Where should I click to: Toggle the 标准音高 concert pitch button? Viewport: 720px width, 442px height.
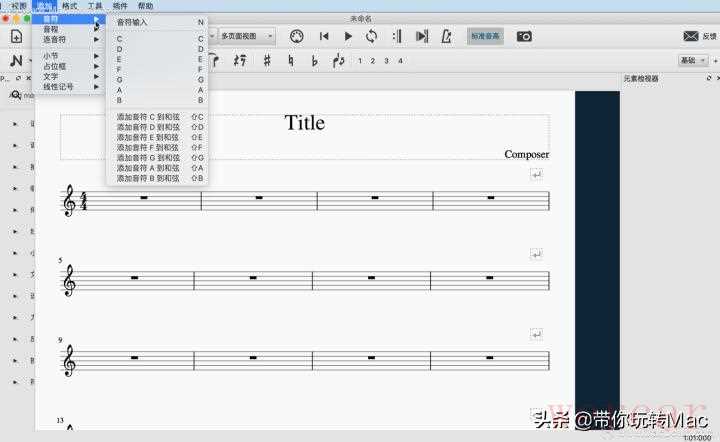tap(485, 36)
